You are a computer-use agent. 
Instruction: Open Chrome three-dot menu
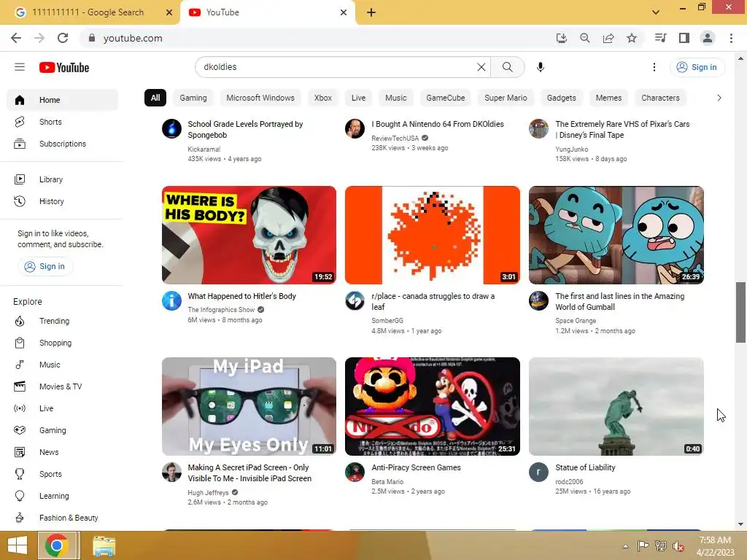[731, 38]
